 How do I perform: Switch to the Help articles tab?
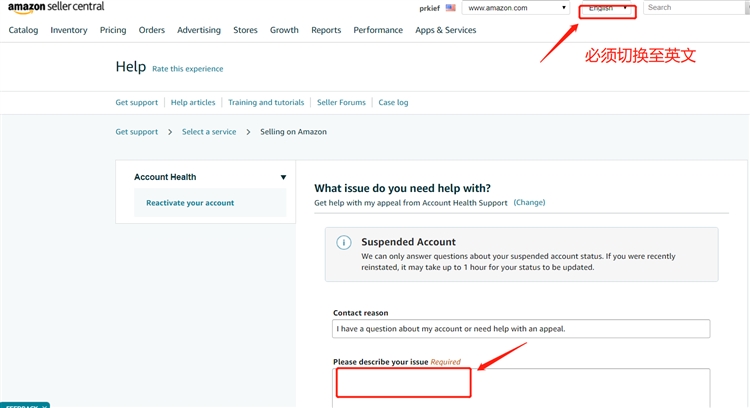pos(193,102)
